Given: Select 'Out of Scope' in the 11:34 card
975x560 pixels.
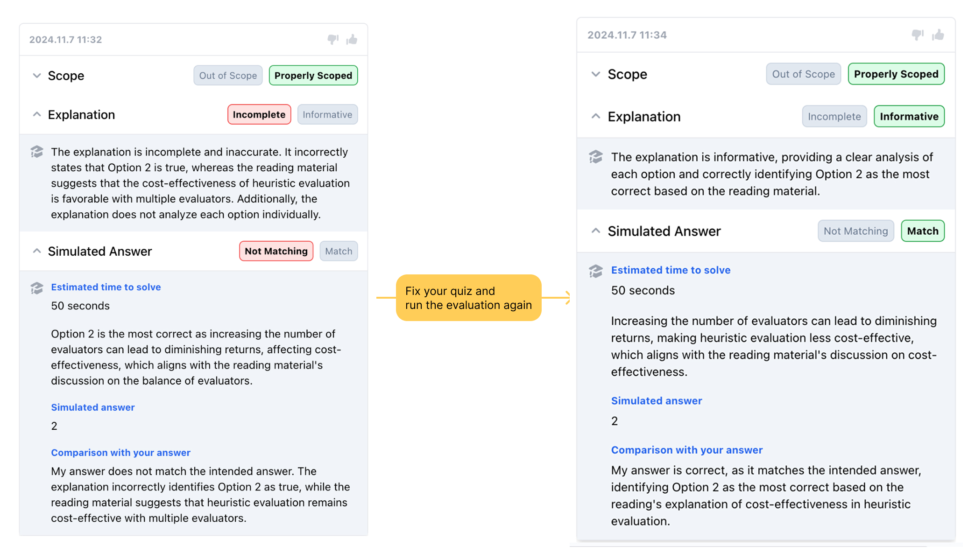Looking at the screenshot, I should [x=804, y=74].
